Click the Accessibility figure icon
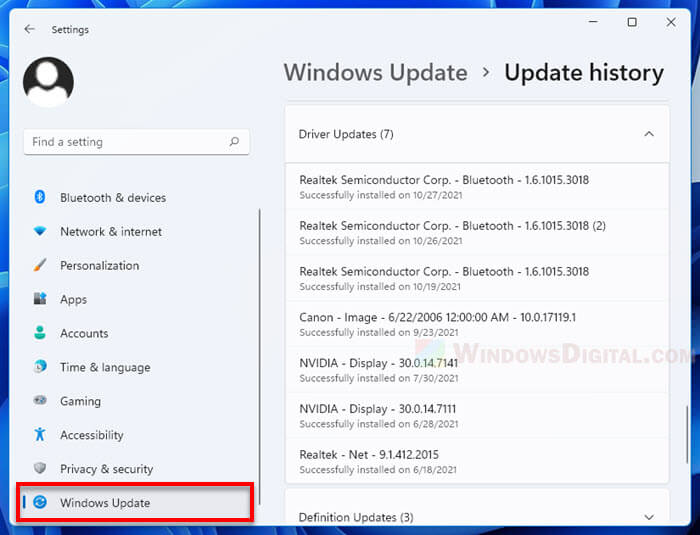 pos(40,434)
